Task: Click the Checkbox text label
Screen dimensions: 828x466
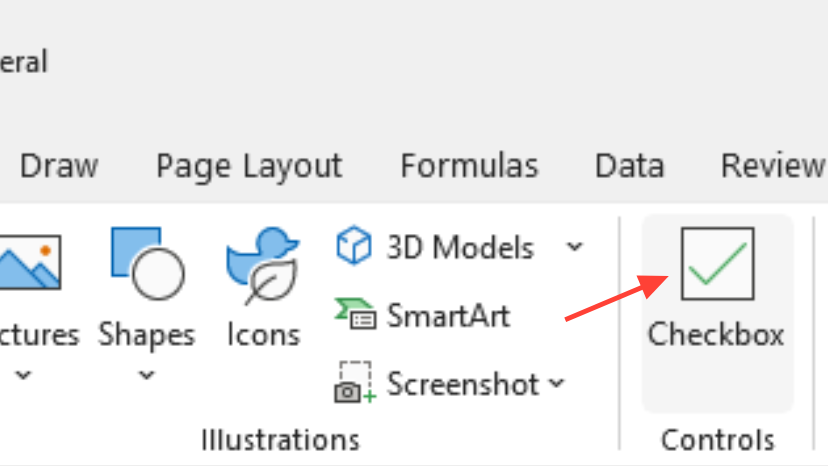Action: [716, 334]
